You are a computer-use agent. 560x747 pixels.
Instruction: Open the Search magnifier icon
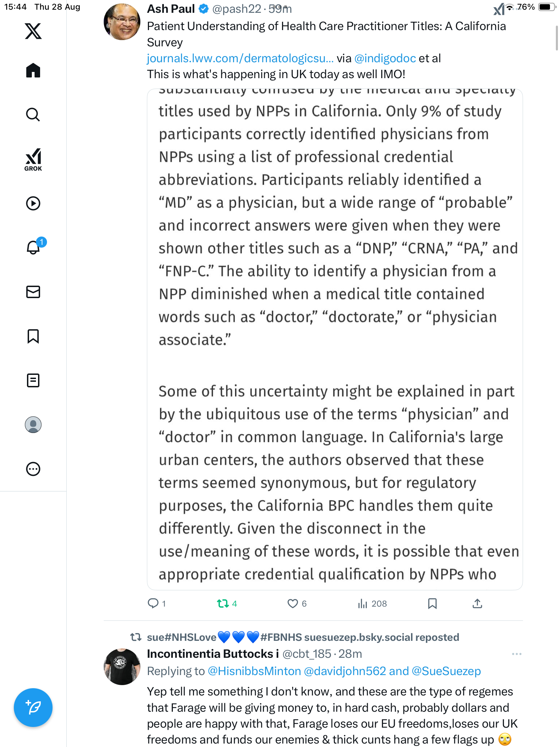tap(33, 114)
